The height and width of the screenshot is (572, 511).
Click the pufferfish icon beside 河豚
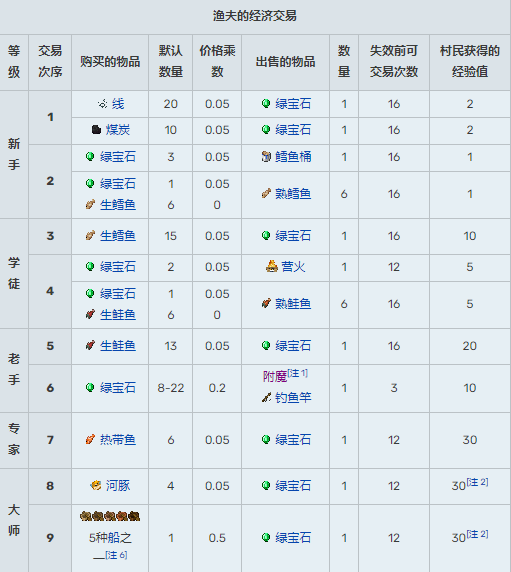[96, 486]
